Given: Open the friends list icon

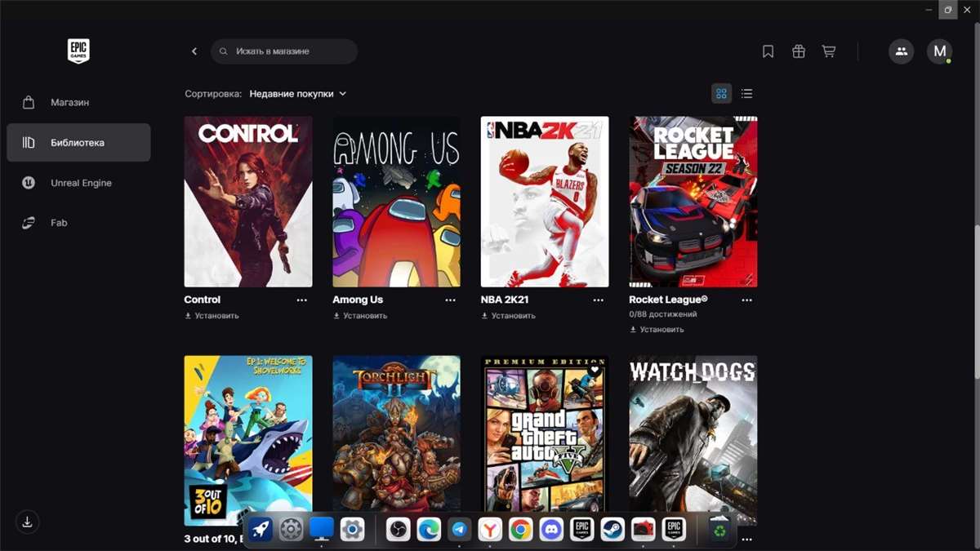Looking at the screenshot, I should [x=902, y=51].
